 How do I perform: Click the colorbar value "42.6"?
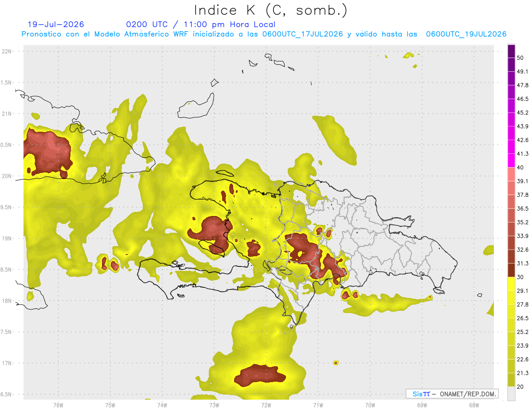(523, 140)
